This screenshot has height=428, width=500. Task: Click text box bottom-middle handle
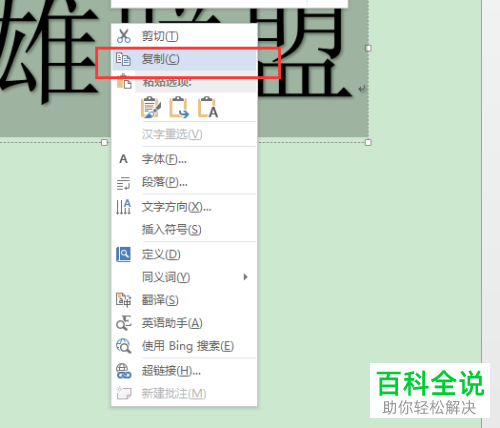coord(104,143)
